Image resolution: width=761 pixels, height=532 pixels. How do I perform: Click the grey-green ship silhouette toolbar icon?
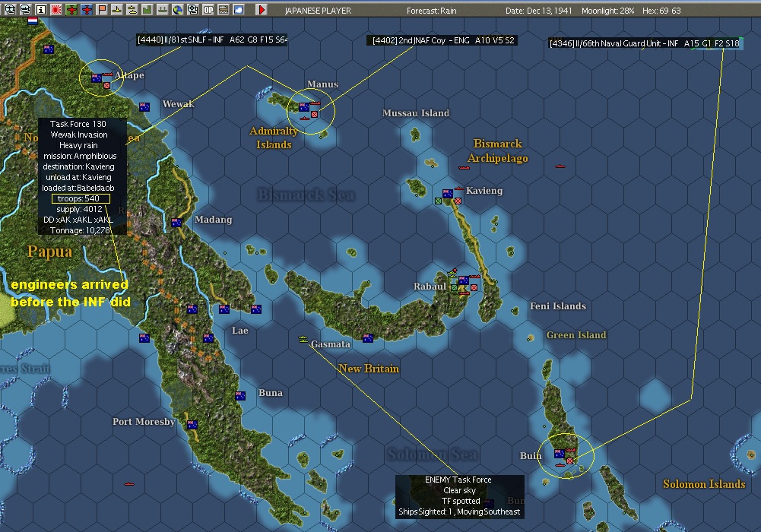click(163, 9)
